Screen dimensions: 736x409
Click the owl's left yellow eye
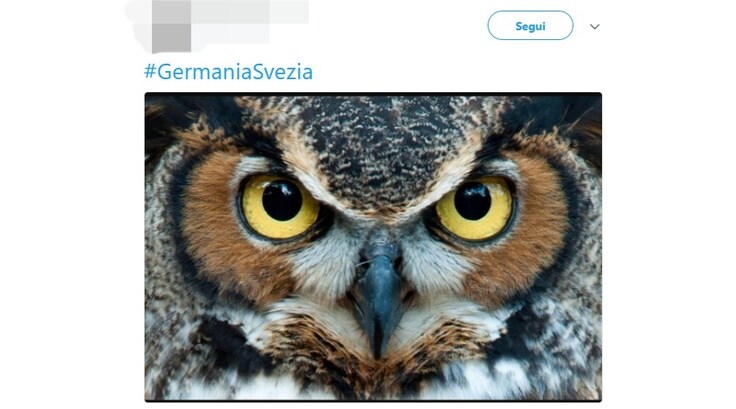280,207
